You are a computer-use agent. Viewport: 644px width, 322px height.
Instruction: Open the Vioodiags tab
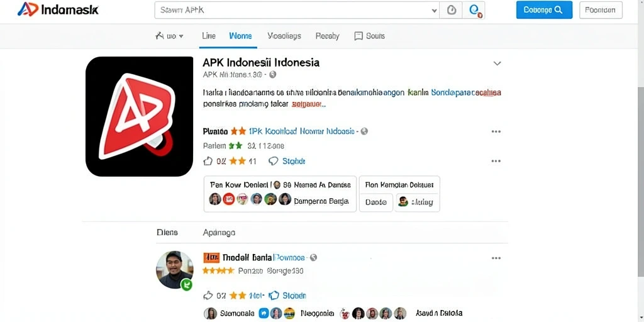284,36
